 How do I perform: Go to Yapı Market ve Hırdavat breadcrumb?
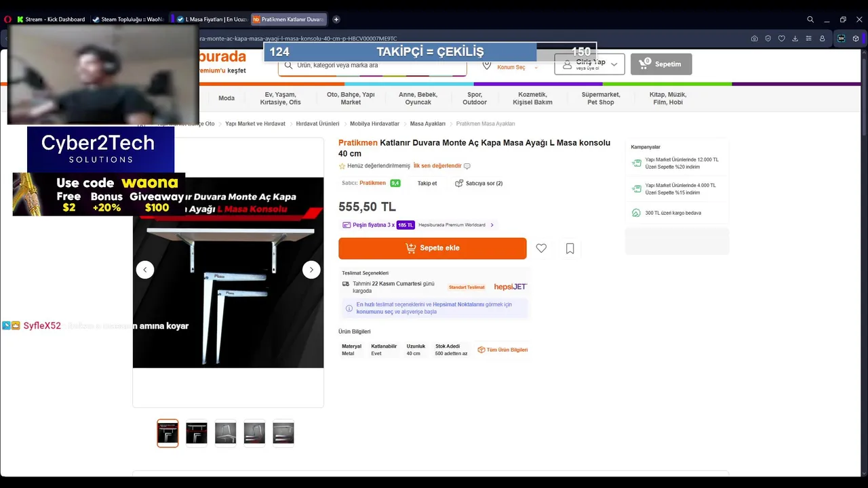[255, 124]
